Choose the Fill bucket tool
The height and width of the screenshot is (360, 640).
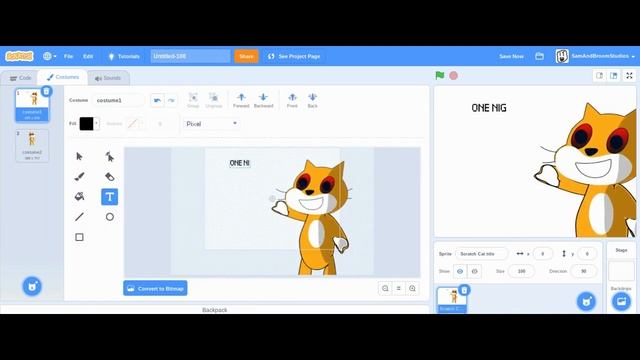[79, 197]
